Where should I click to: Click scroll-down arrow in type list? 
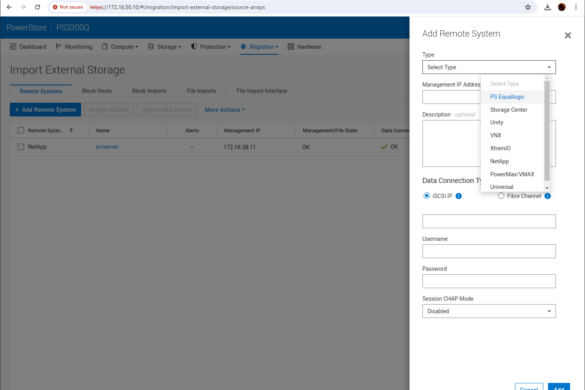pos(547,188)
